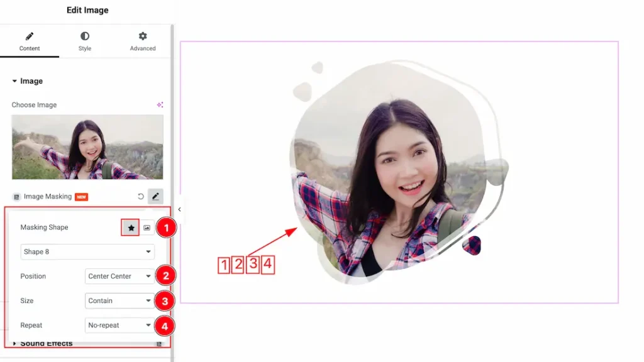
Task: Select the star masking shape type
Action: [131, 228]
